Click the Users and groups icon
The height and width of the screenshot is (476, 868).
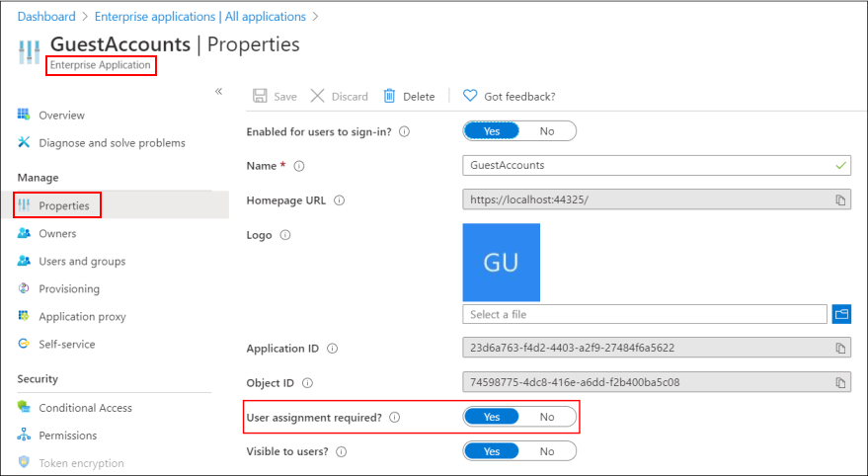tap(24, 261)
